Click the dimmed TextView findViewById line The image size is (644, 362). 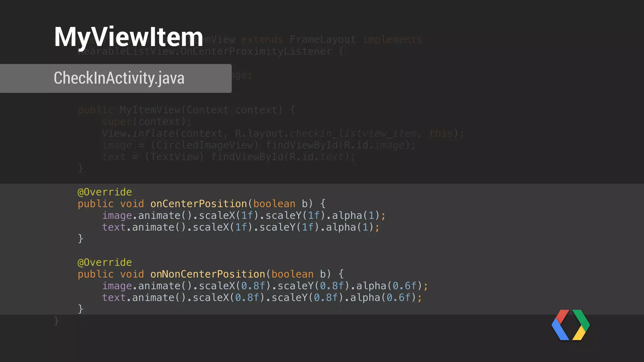click(228, 157)
